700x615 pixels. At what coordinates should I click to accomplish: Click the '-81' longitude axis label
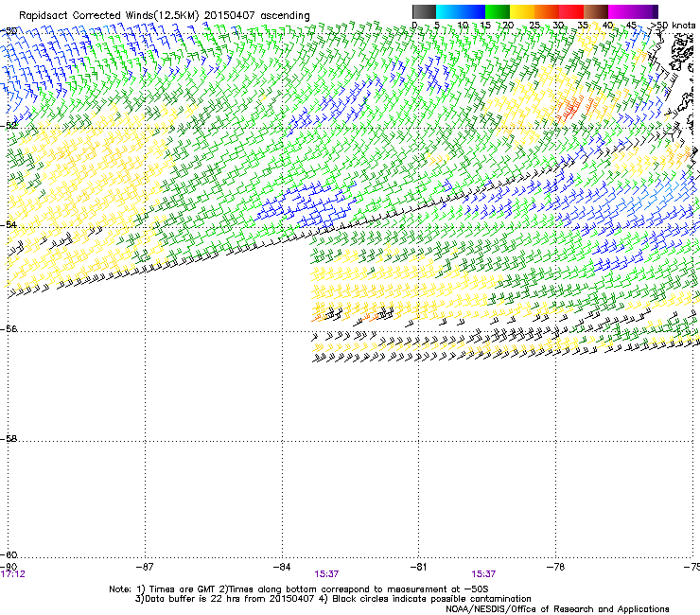[x=418, y=567]
